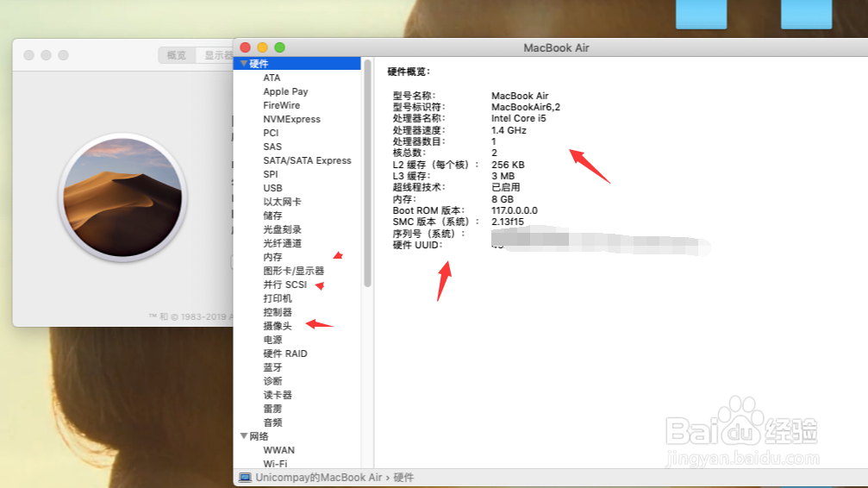Viewport: 868px width, 488px height.
Task: Select the SAS sidebar item
Action: coord(272,147)
